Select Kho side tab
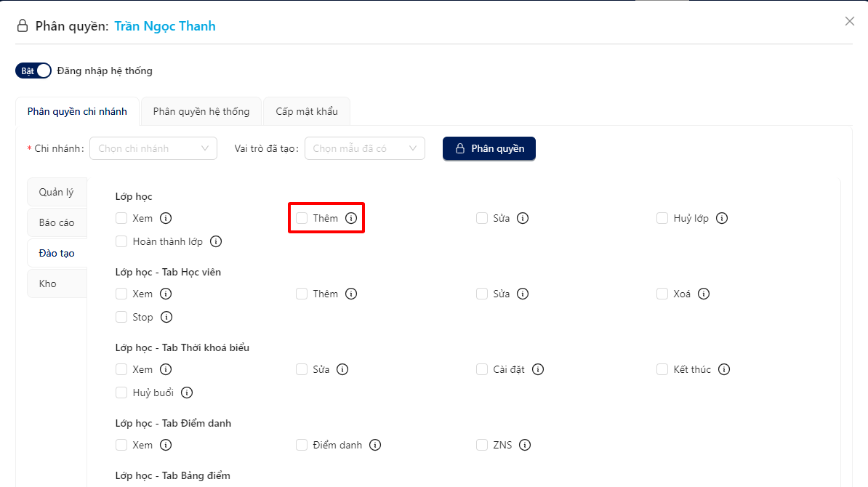This screenshot has width=868, height=487. click(x=57, y=283)
